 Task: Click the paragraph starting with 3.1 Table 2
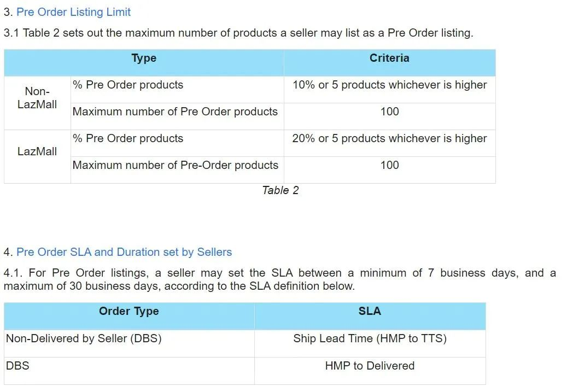tap(238, 33)
